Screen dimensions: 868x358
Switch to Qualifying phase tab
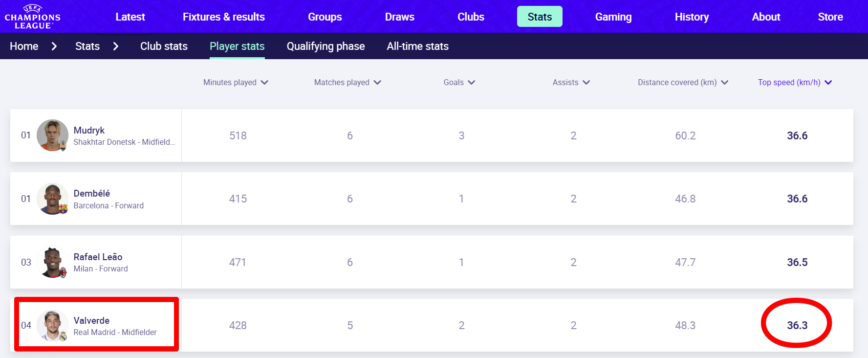(x=326, y=46)
